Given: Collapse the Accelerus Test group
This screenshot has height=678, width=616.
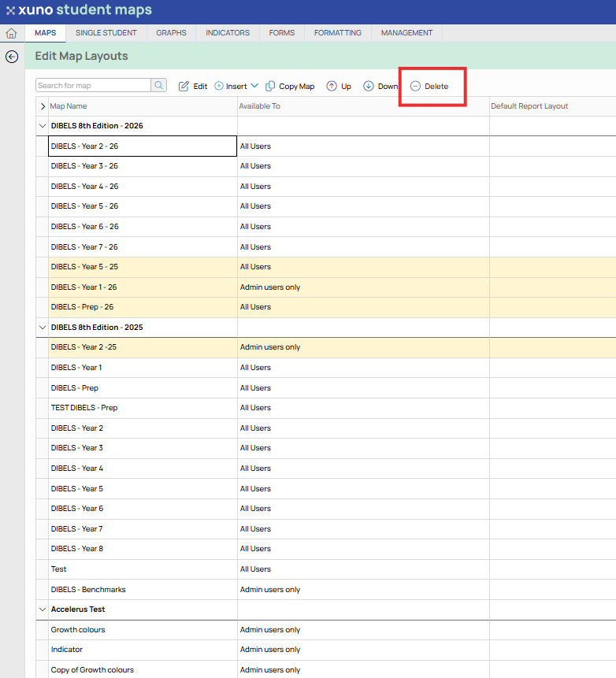Looking at the screenshot, I should pyautogui.click(x=43, y=609).
